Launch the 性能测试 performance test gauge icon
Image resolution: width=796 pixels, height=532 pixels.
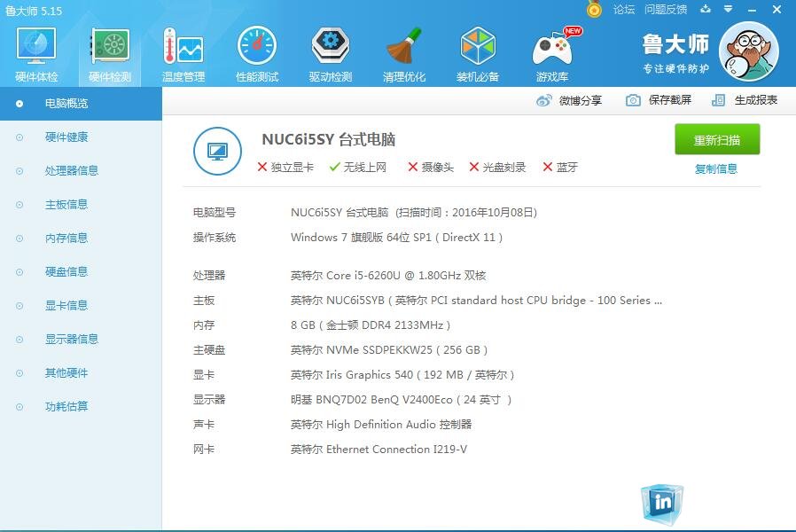257,54
